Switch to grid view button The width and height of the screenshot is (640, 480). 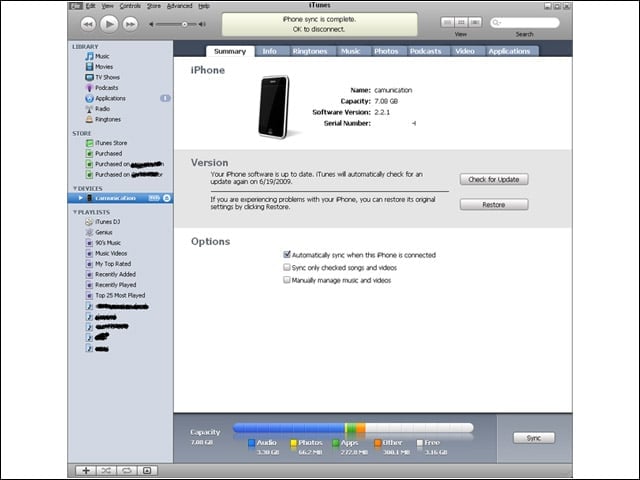click(x=461, y=22)
